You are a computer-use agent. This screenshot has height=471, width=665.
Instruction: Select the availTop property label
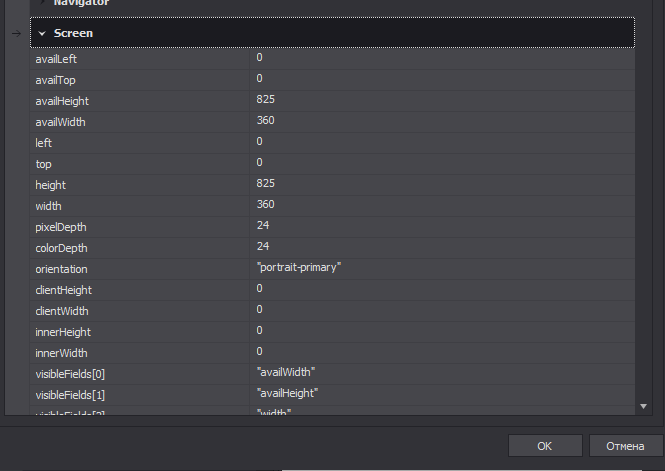click(x=54, y=79)
